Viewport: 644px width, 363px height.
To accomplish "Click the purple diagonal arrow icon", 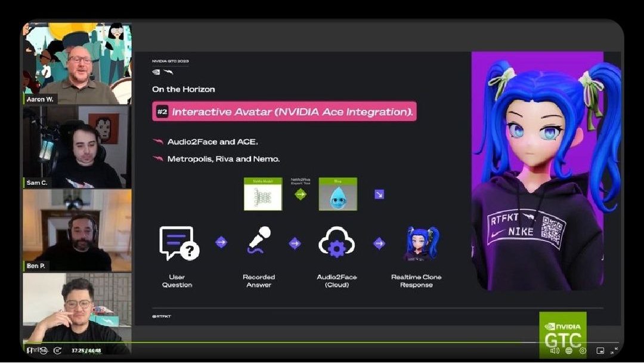I will point(379,194).
